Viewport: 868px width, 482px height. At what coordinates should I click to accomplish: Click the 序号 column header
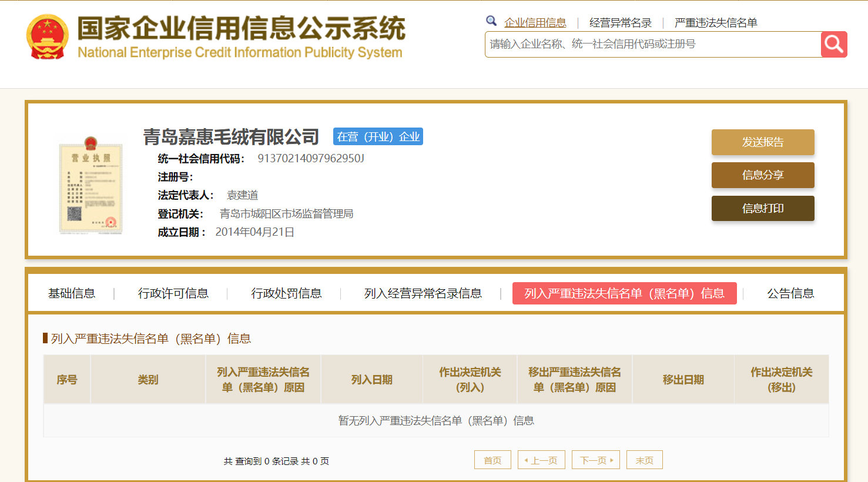[x=67, y=379]
